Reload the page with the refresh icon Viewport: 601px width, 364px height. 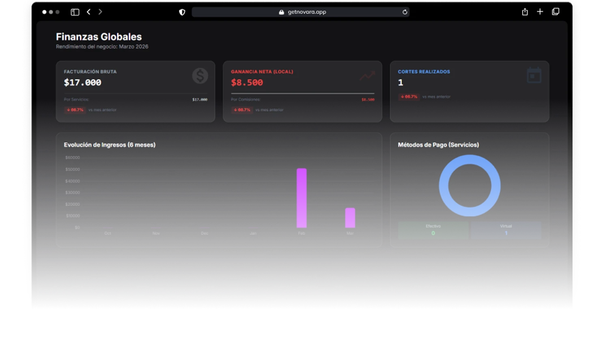(405, 12)
